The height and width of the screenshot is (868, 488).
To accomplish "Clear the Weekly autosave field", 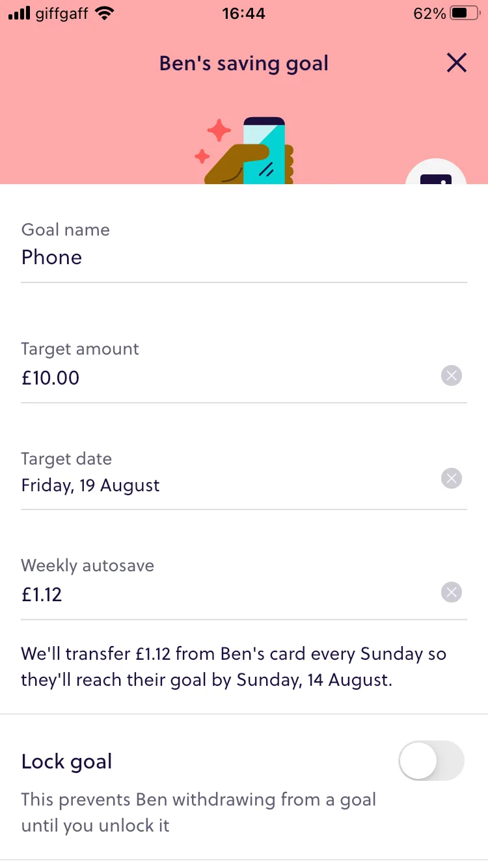I will pos(452,592).
